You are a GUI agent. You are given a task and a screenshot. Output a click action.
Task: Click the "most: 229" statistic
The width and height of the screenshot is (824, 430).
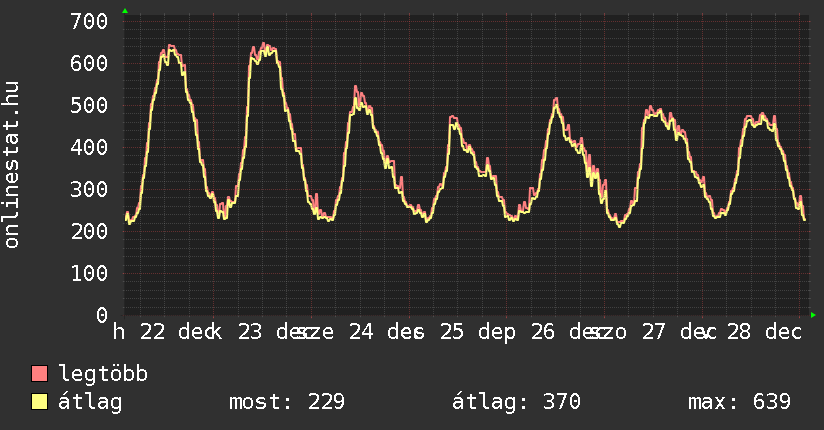coord(287,402)
